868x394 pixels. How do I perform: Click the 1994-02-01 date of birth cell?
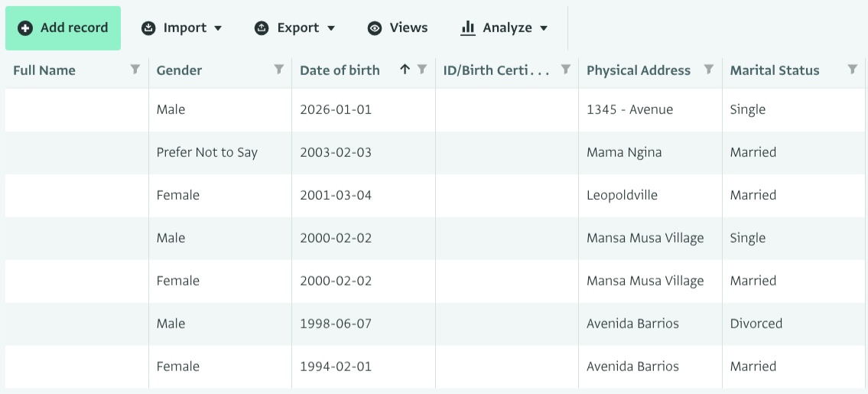[x=335, y=366]
